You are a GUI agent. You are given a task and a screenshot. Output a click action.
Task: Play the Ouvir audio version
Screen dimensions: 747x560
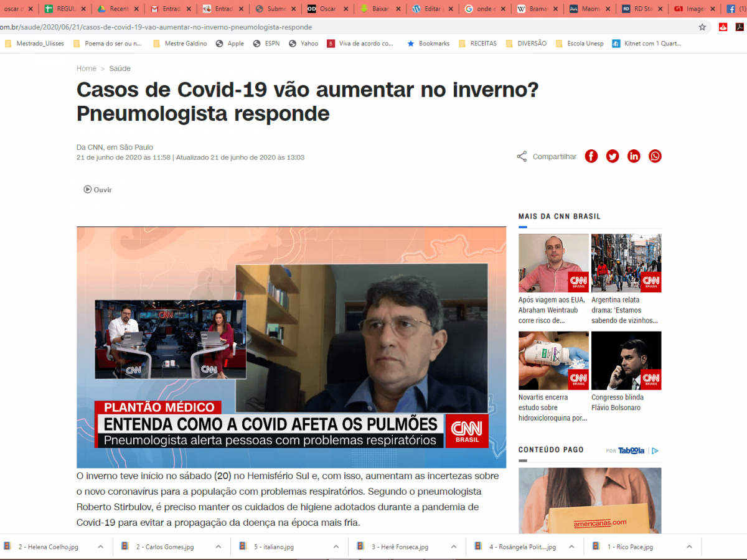(98, 190)
